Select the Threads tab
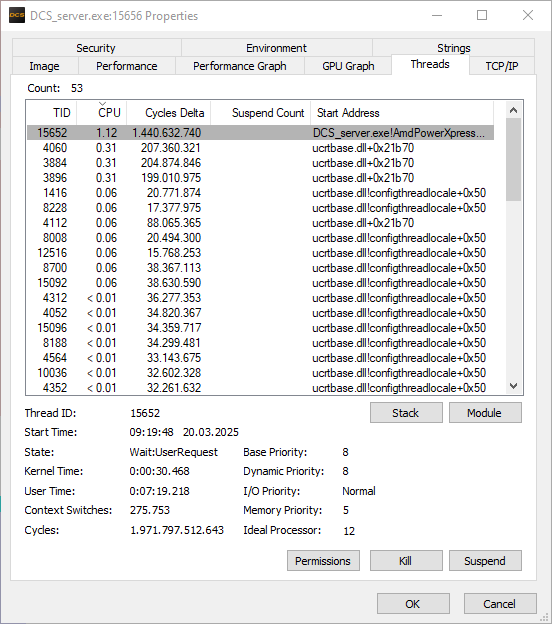 (x=430, y=64)
